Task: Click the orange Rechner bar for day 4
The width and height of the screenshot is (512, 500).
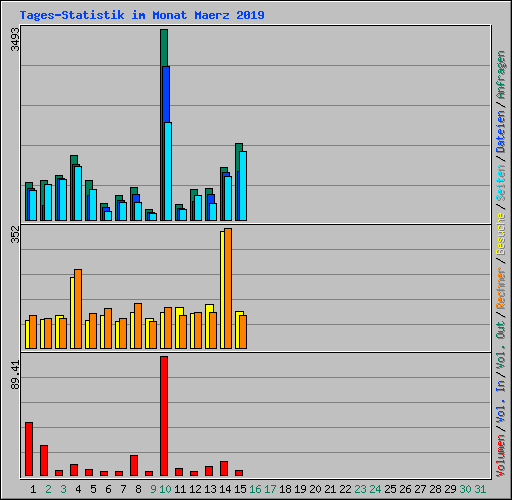Action: [78, 309]
